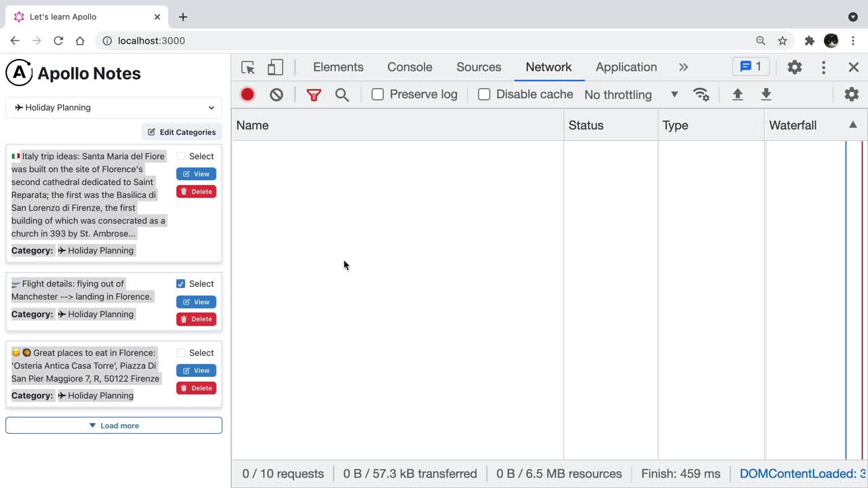This screenshot has height=488, width=868.
Task: Switch to the Console tab
Action: pyautogui.click(x=410, y=67)
